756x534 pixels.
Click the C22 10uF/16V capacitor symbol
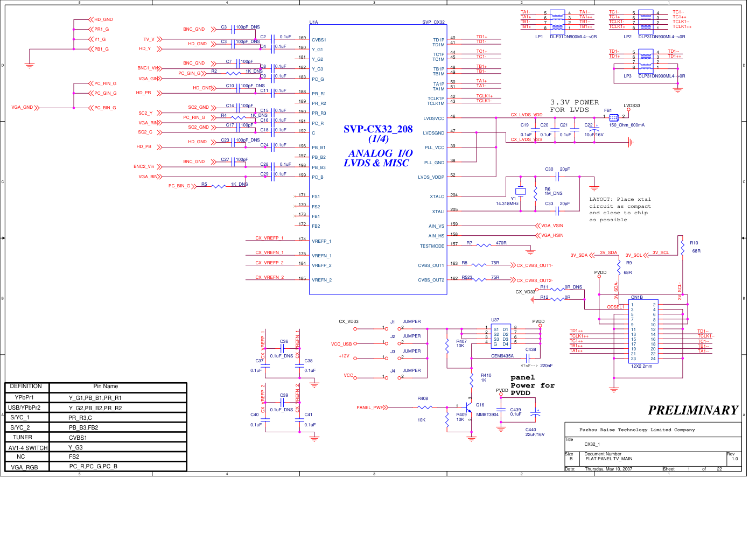(x=594, y=129)
